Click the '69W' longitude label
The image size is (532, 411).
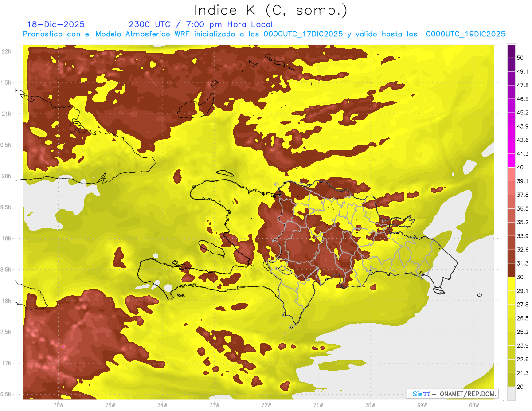tap(422, 405)
